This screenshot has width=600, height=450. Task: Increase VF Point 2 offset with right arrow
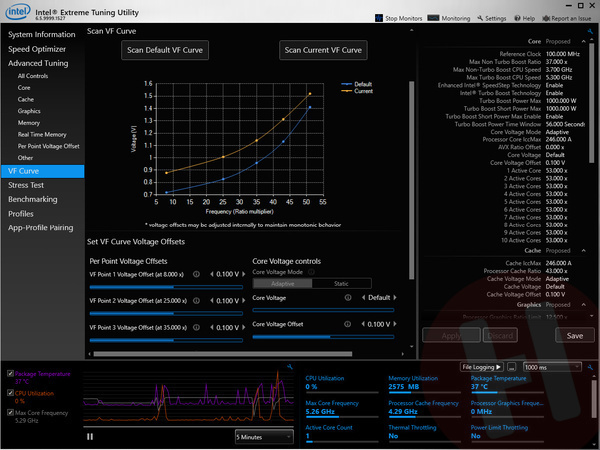click(x=243, y=301)
